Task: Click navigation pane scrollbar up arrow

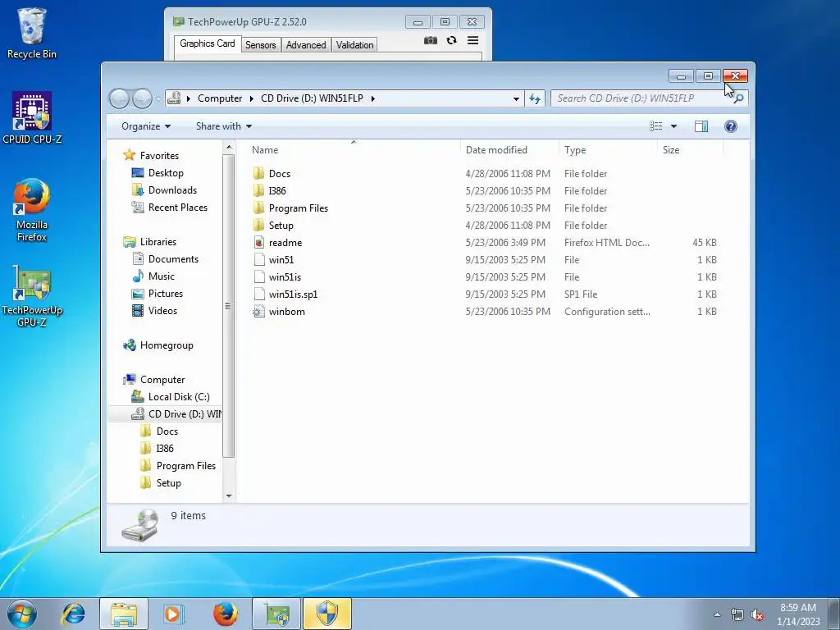Action: click(x=229, y=147)
